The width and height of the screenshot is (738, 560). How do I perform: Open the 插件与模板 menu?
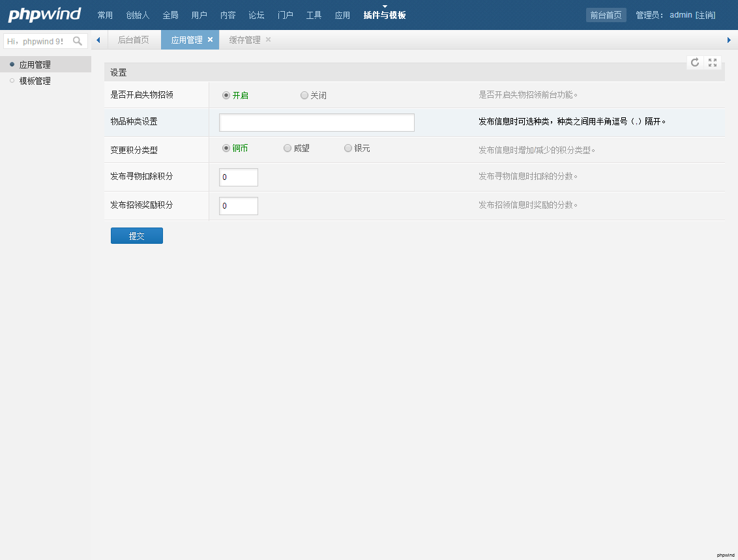pyautogui.click(x=385, y=15)
